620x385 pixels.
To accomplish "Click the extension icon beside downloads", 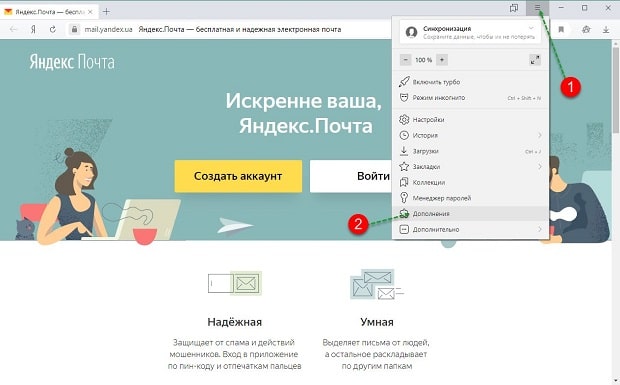I will (586, 30).
